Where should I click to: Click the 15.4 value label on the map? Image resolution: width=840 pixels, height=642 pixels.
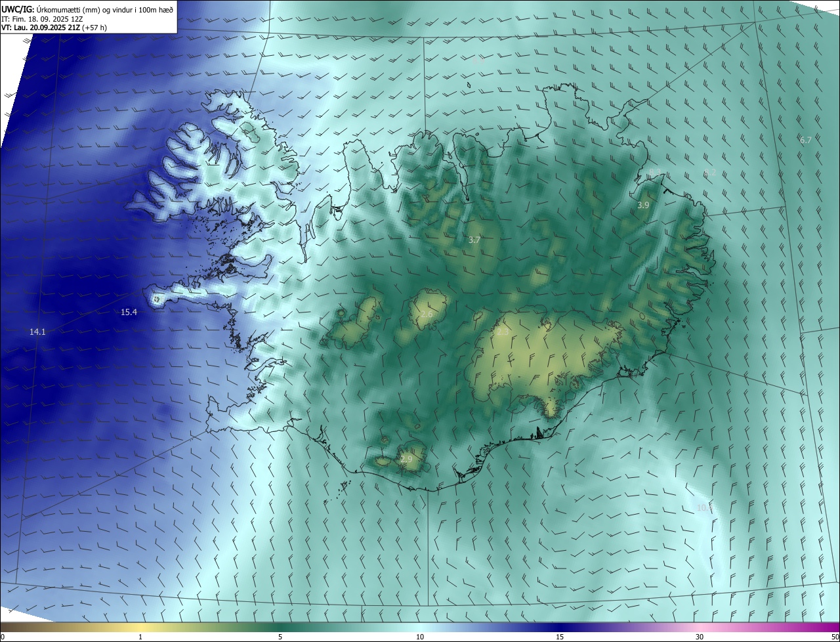129,312
